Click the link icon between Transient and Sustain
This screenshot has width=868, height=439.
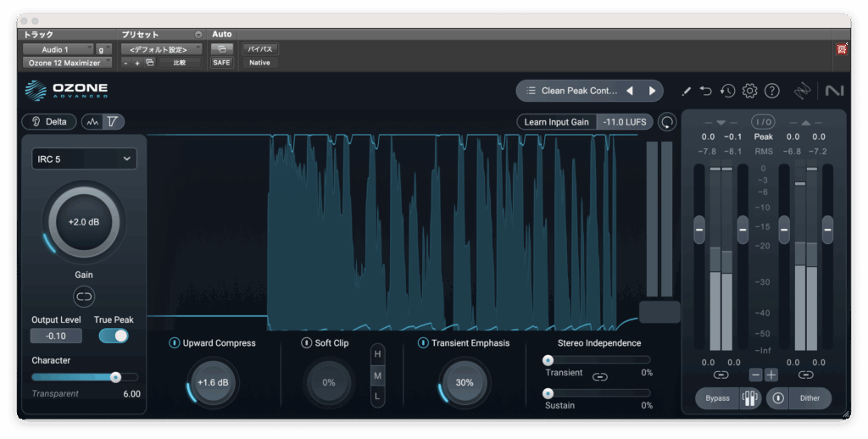(600, 376)
